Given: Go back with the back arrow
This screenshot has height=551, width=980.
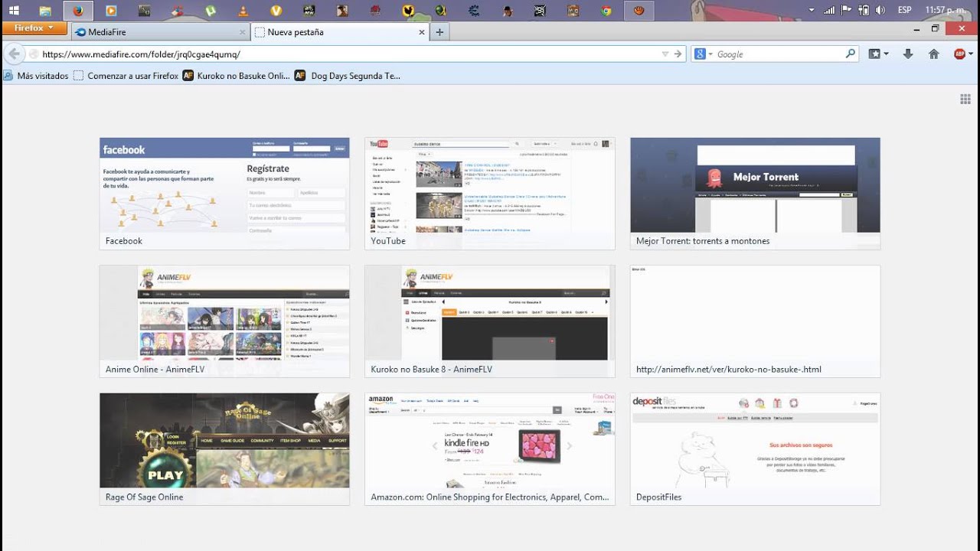Looking at the screenshot, I should 13,54.
